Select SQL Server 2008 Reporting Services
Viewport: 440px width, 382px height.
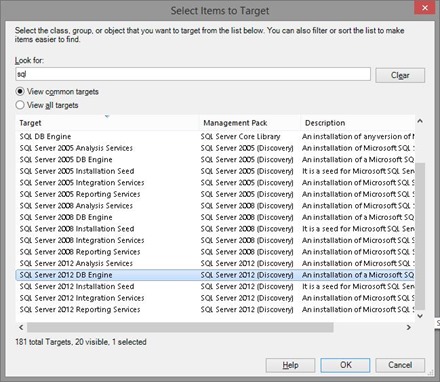(x=215, y=252)
